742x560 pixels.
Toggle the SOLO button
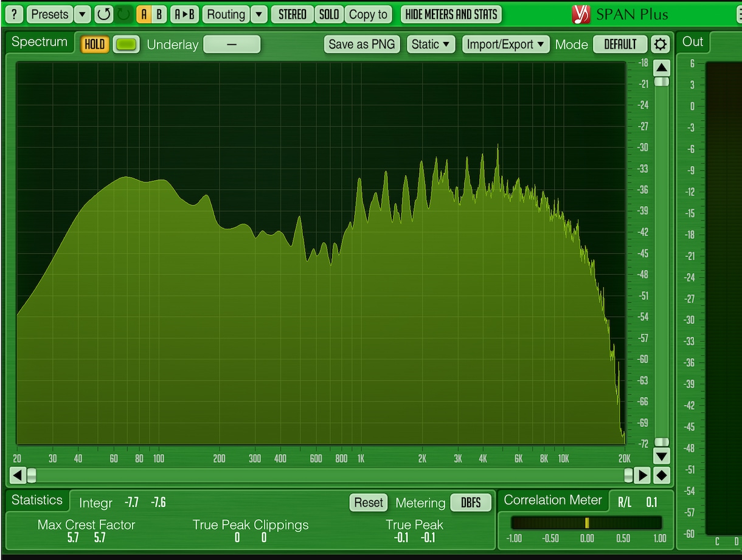point(329,14)
